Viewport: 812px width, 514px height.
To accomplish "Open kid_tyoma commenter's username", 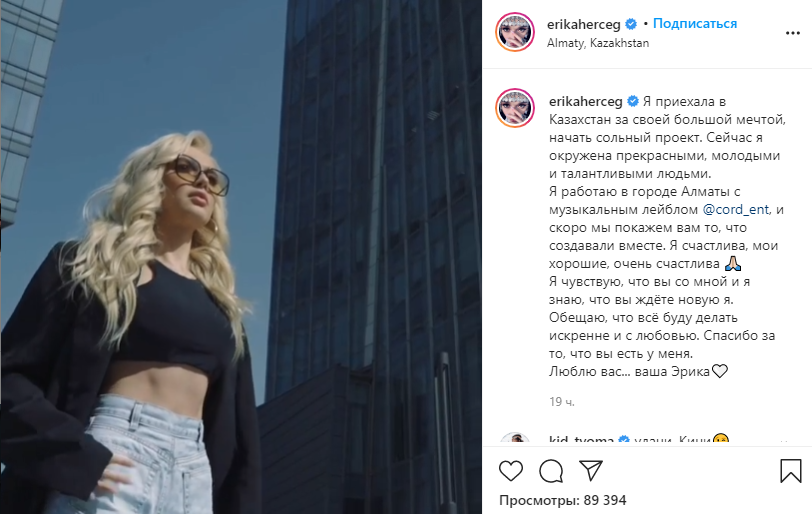I will [x=581, y=440].
